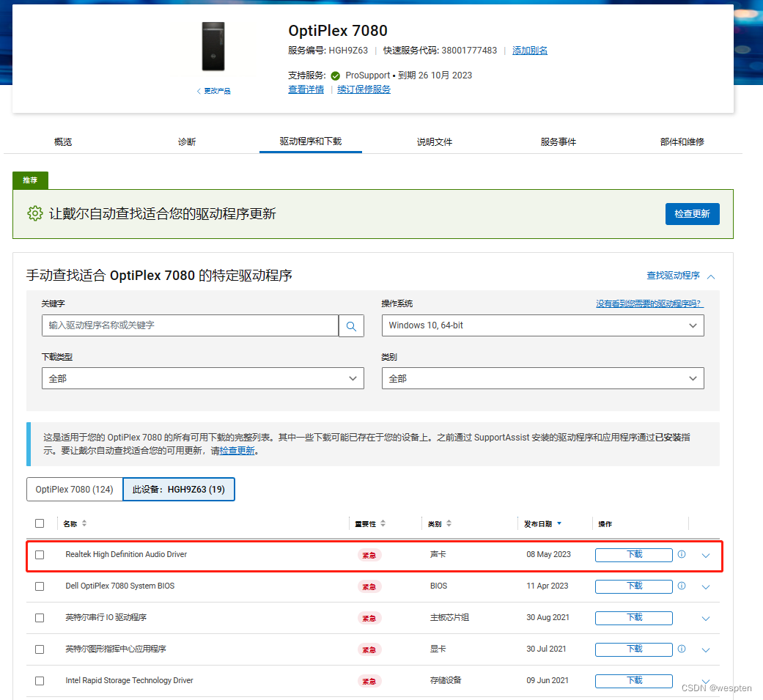
Task: Download the Realtek High Definition Audio Driver
Action: pos(633,555)
